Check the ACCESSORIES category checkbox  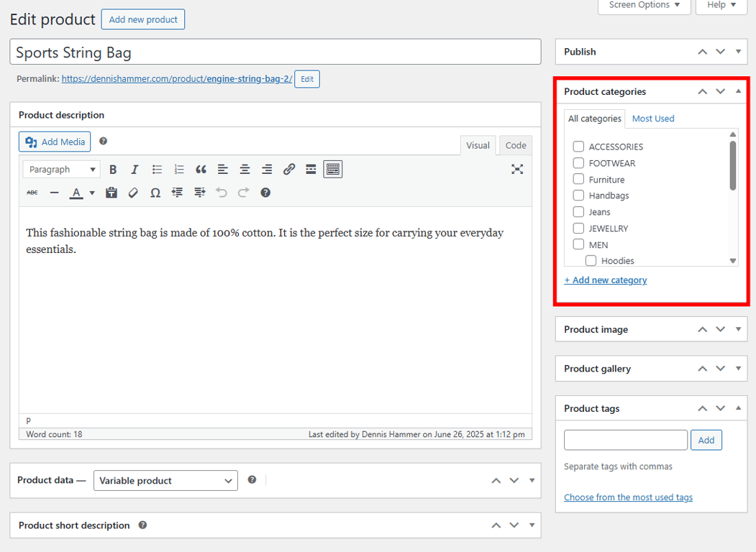(x=578, y=146)
